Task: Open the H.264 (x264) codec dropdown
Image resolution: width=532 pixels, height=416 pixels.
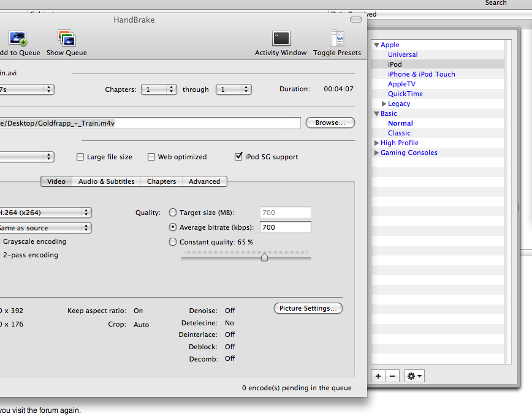Action: pyautogui.click(x=45, y=213)
